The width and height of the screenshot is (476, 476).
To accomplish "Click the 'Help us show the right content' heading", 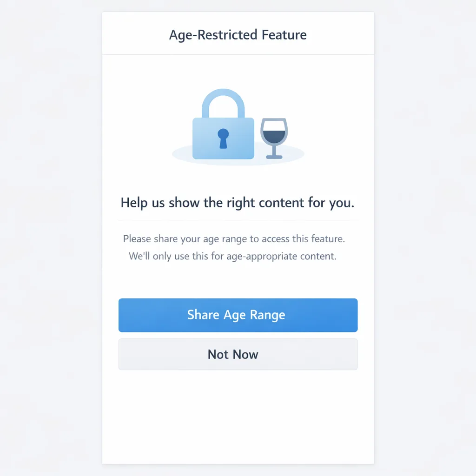I will (238, 203).
